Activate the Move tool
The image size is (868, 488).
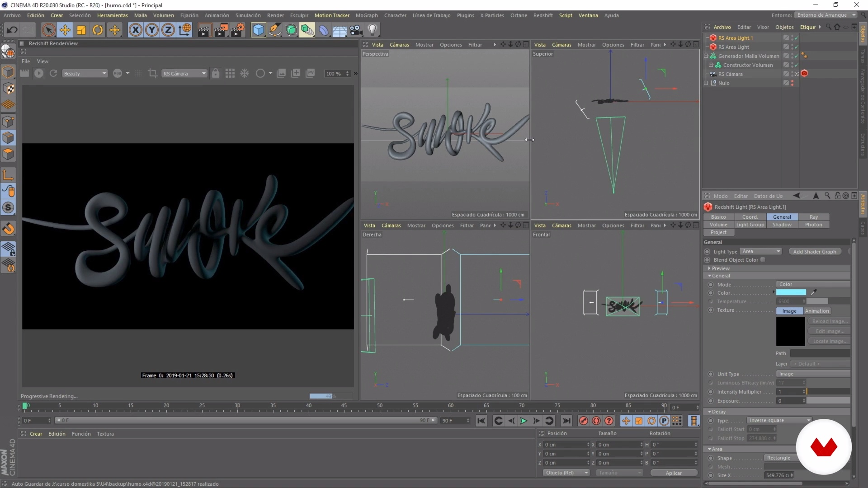click(65, 30)
